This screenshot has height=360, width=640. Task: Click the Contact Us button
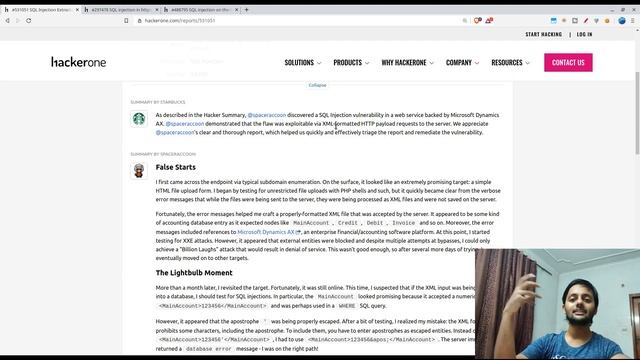click(568, 62)
